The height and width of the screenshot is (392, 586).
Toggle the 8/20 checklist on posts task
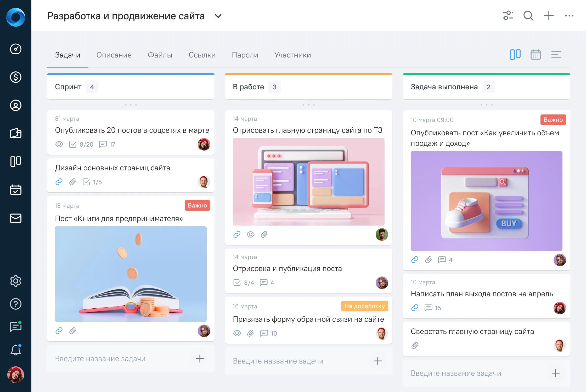pos(81,144)
